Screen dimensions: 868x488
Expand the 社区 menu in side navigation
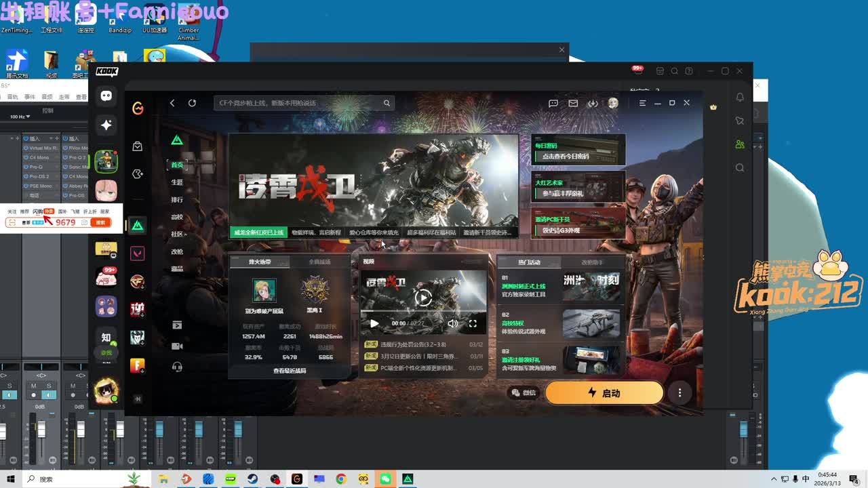click(x=179, y=234)
